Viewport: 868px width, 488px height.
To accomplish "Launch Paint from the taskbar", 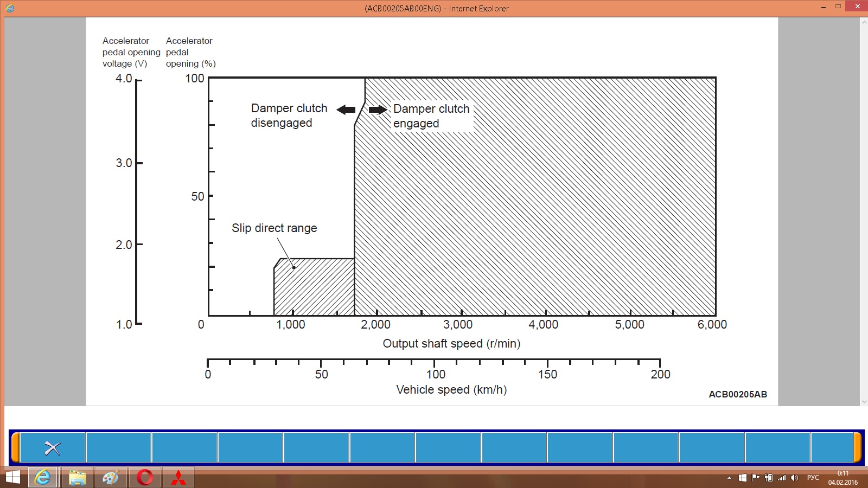I will coord(111,478).
